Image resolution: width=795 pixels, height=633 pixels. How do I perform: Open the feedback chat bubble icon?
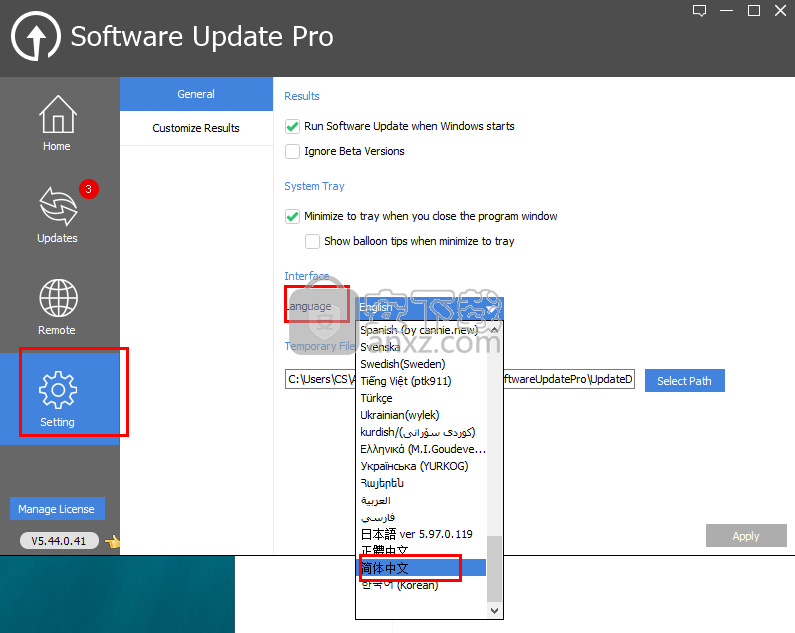tap(700, 11)
